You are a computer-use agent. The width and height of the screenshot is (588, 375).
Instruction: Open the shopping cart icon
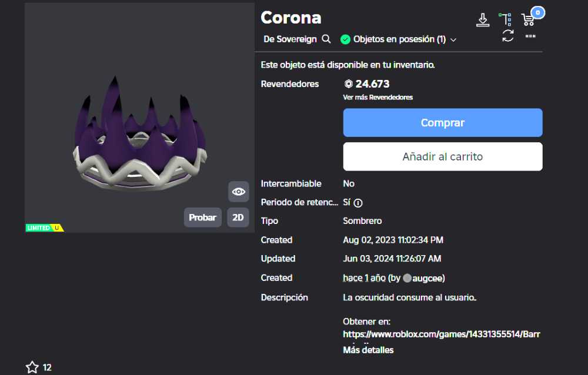pyautogui.click(x=529, y=19)
